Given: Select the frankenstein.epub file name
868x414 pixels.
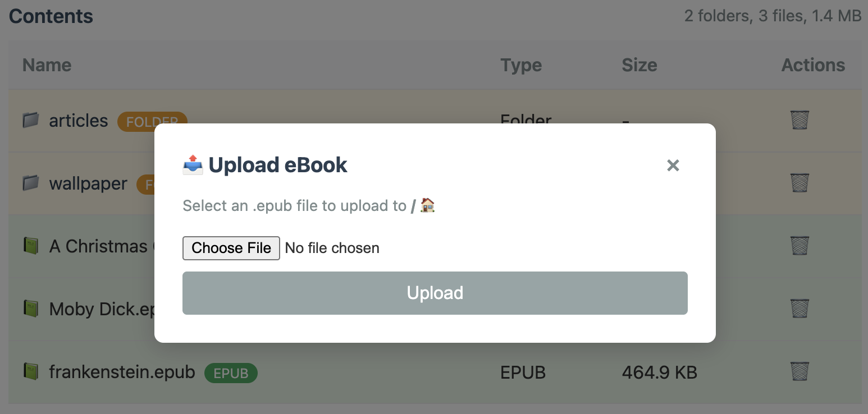Looking at the screenshot, I should [122, 372].
